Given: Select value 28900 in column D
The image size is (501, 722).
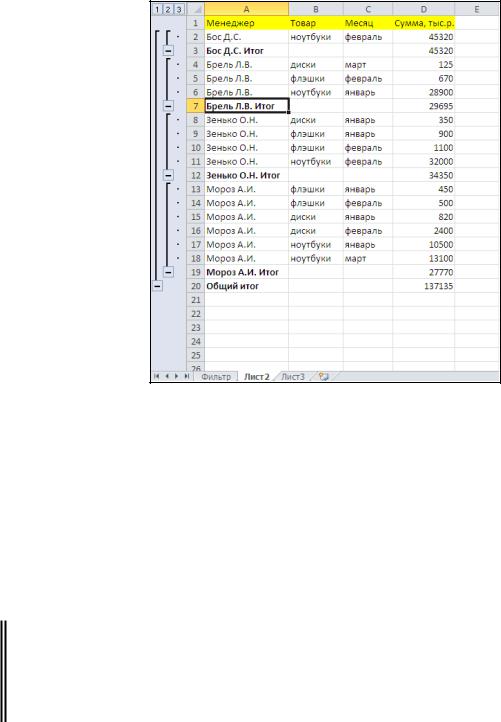Looking at the screenshot, I should (424, 92).
